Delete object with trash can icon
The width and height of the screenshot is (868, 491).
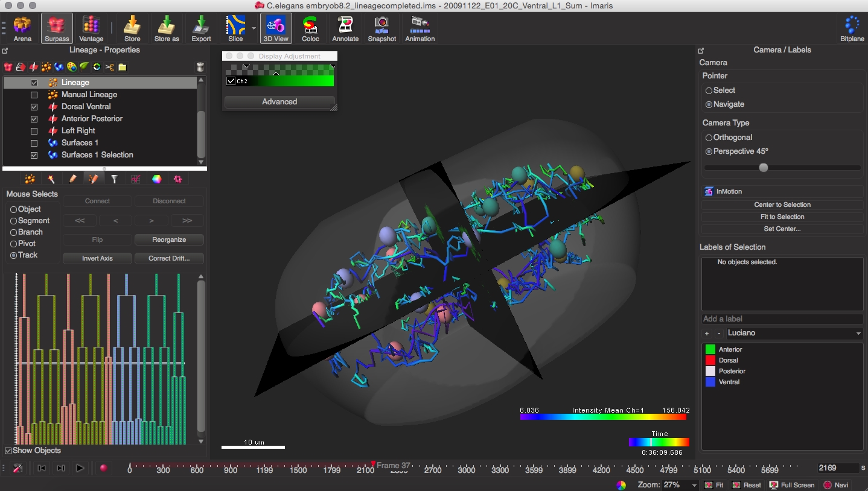click(x=200, y=67)
